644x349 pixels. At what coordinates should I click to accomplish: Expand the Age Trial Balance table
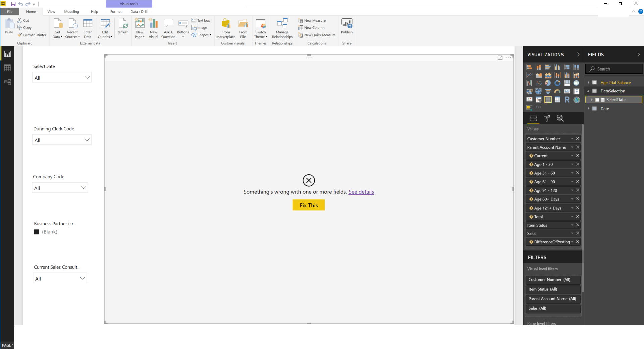tap(588, 83)
